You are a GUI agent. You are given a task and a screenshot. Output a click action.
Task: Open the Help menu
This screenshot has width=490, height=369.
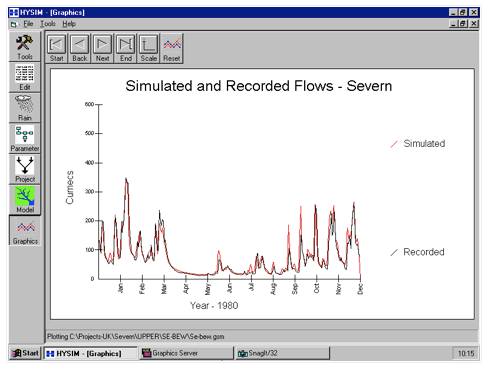coord(69,24)
